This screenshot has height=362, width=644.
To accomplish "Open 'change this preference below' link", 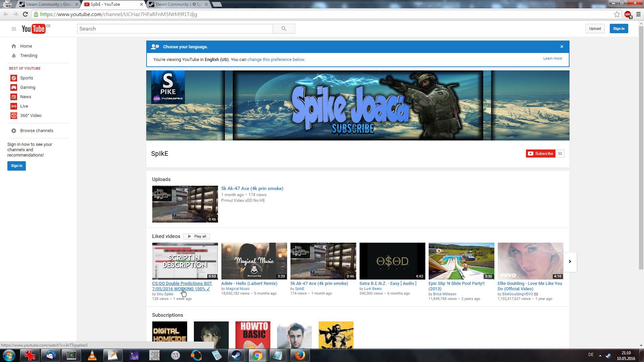I will 276,60.
